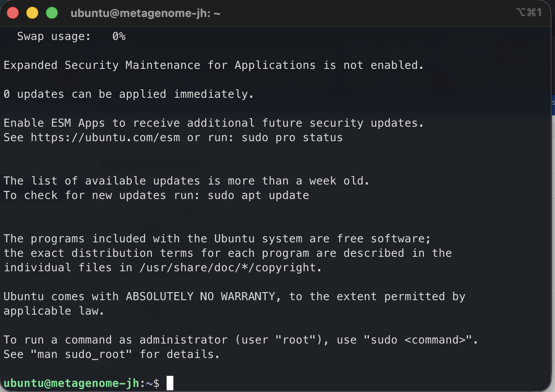The height and width of the screenshot is (392, 555).
Task: Click the 'Enable ESM Apps' line
Action: (214, 123)
